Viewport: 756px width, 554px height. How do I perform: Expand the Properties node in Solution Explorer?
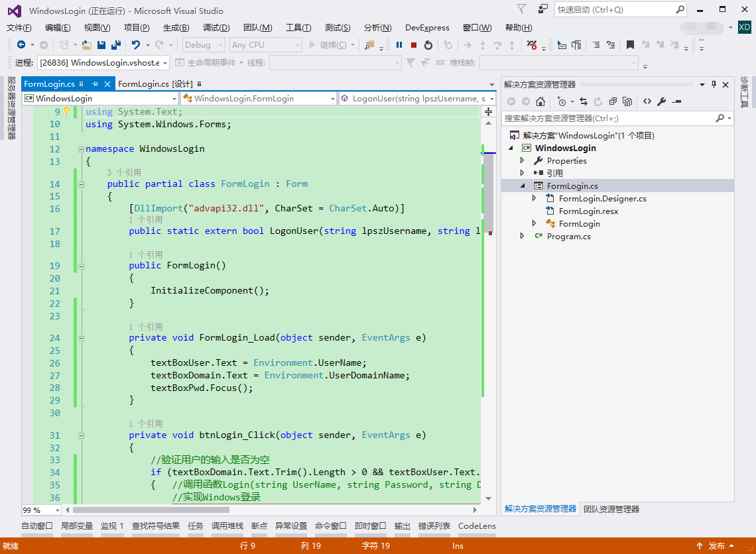coord(522,160)
